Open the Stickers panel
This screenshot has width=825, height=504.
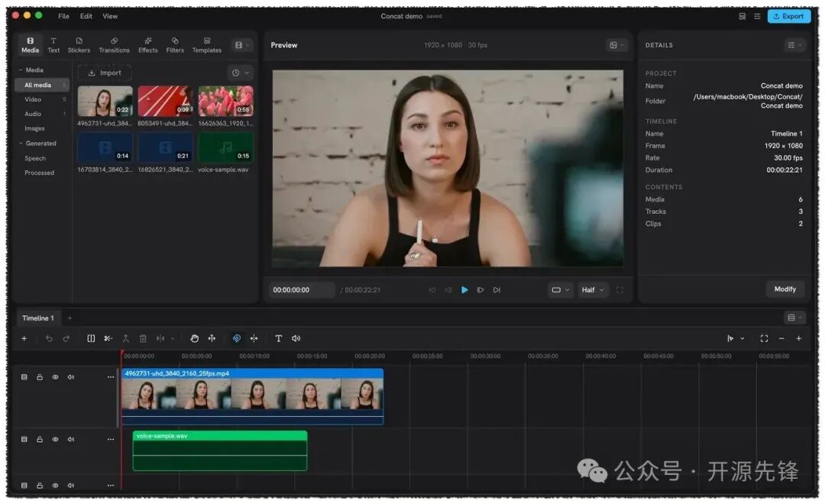pyautogui.click(x=79, y=45)
